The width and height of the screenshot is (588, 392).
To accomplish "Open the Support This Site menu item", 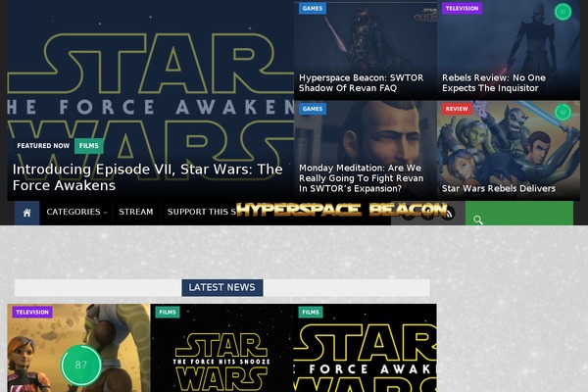I will pyautogui.click(x=202, y=212).
